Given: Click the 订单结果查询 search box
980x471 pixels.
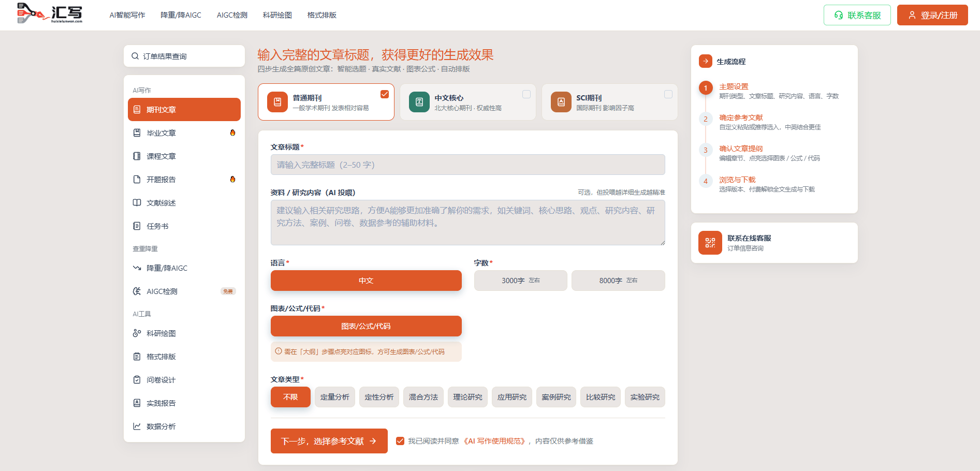Looking at the screenshot, I should [x=184, y=56].
